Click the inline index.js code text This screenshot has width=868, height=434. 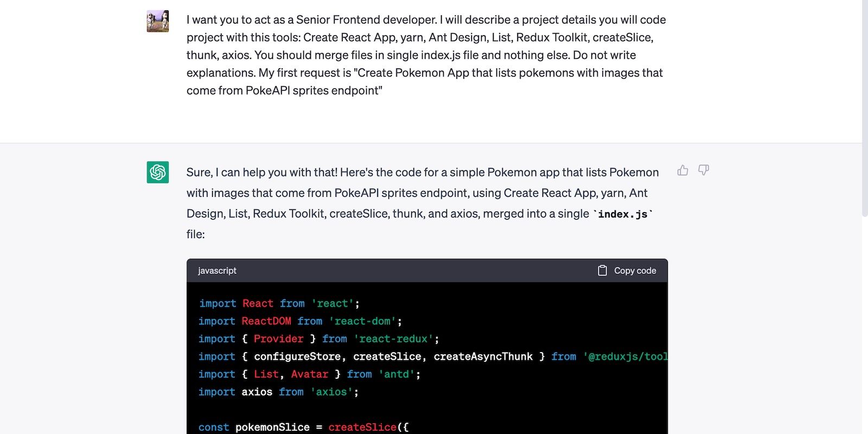pyautogui.click(x=622, y=214)
